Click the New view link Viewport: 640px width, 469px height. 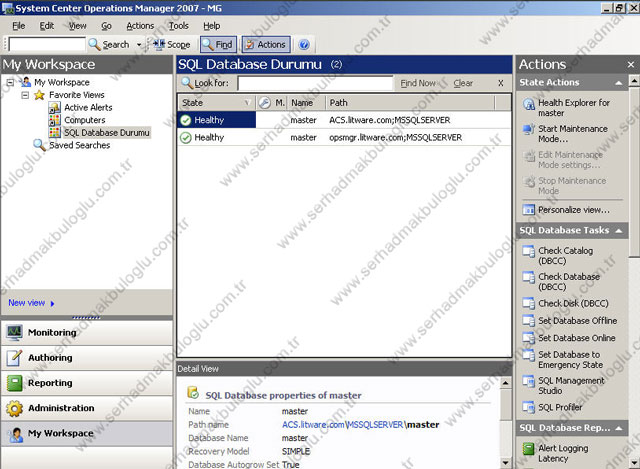click(x=26, y=302)
